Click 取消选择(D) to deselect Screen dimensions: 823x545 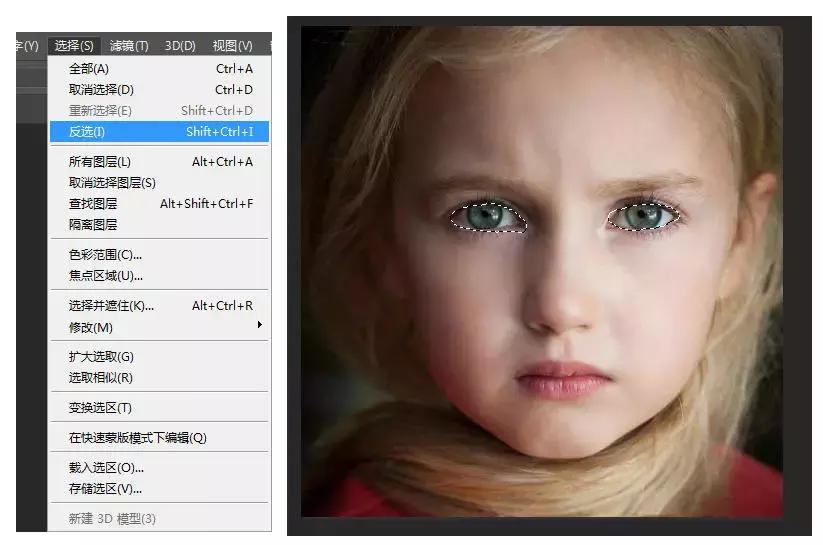point(160,90)
